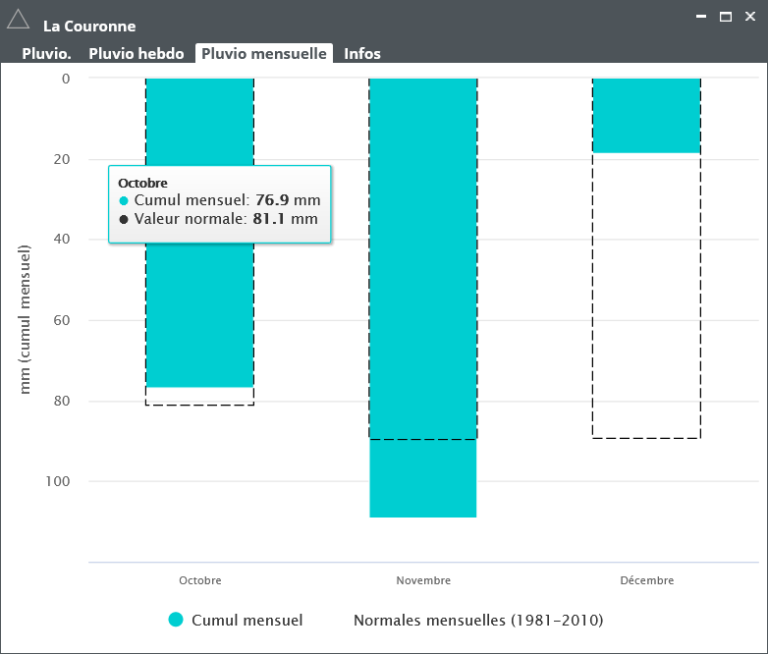Screen dimensions: 768x654
Task: Select the Pluvio mensuelle tab
Action: point(264,54)
